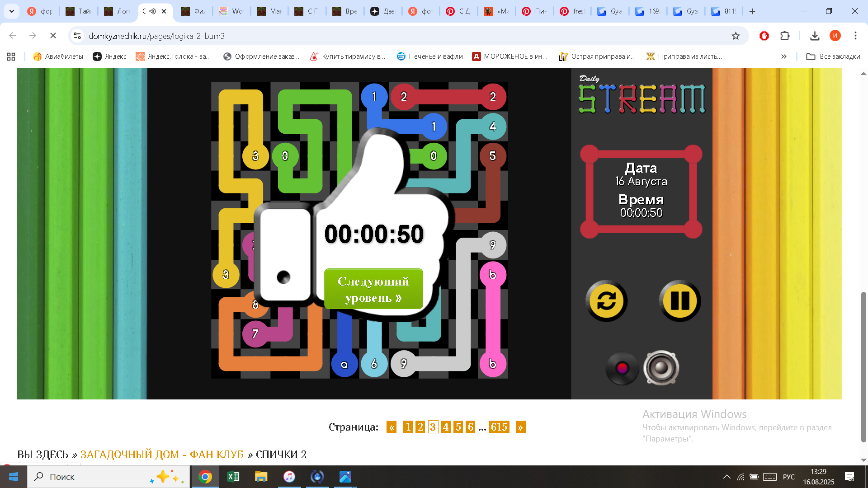Screen dimensions: 868x488
Task: Go to previous page arrow «
Action: point(392,427)
